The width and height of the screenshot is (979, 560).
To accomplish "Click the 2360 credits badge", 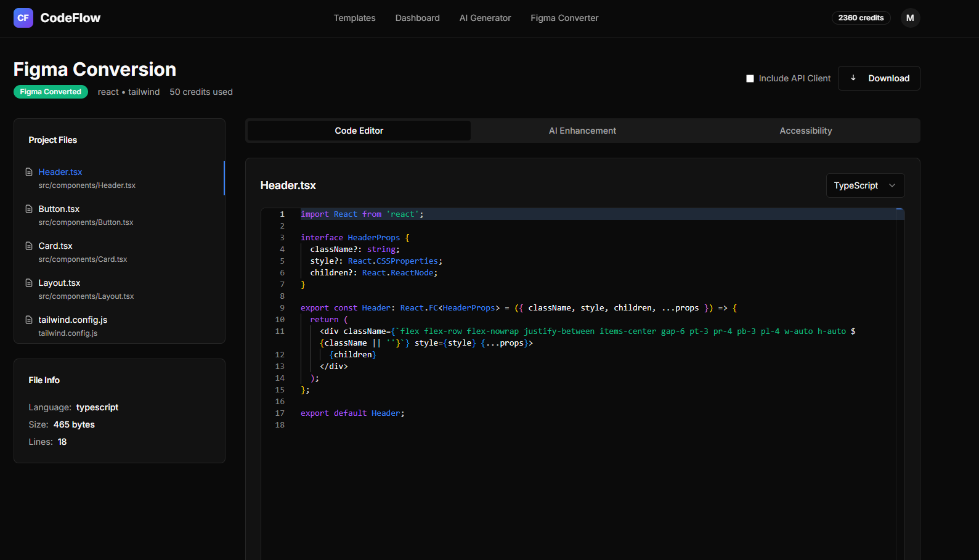I will coord(861,18).
